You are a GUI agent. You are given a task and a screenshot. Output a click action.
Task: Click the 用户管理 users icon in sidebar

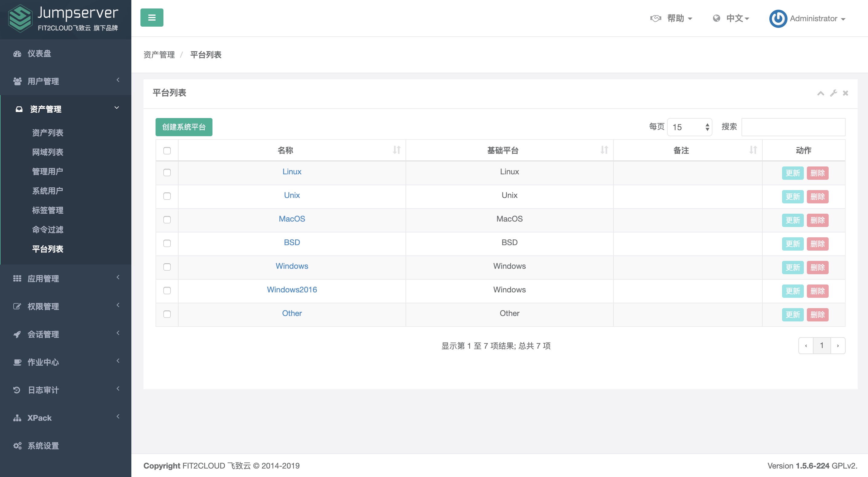click(18, 81)
